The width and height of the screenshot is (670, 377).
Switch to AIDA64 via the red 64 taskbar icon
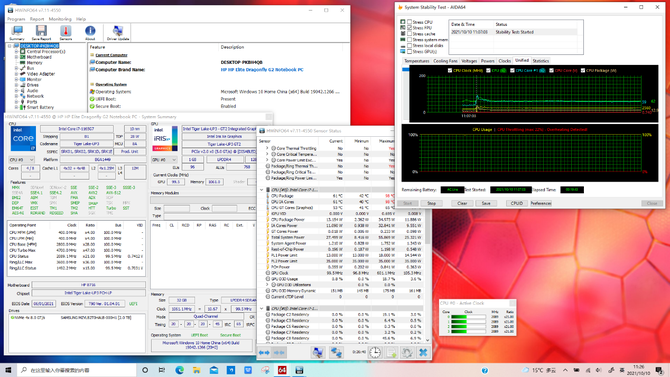pos(282,370)
